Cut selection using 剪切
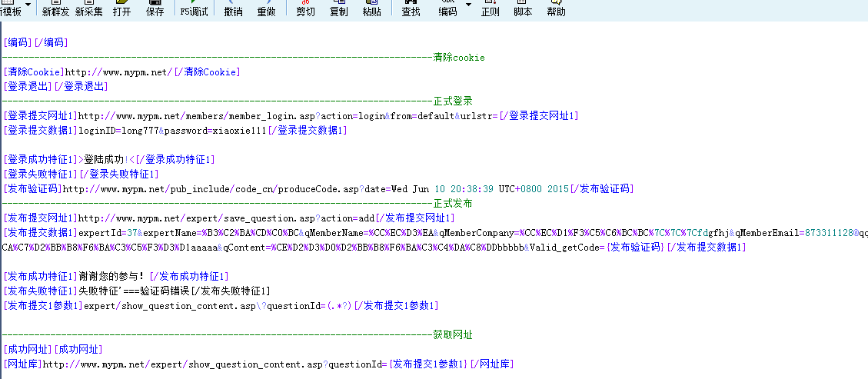This screenshot has width=868, height=379. tap(305, 8)
